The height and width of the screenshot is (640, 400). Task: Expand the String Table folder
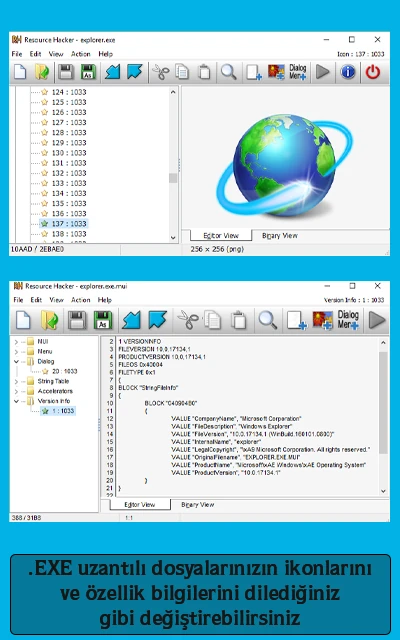click(16, 382)
